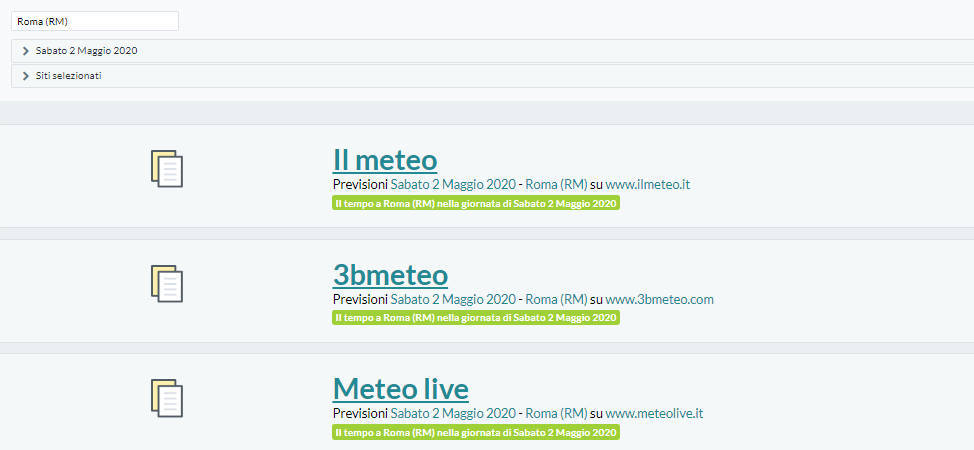This screenshot has width=974, height=450.
Task: Expand the Sabato 2 Maggio 2020 section chevron
Action: pos(25,51)
